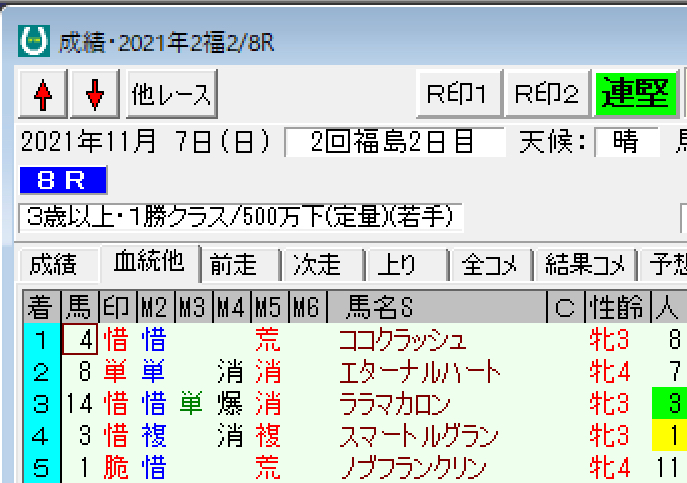
Task: Click the red down arrow button
Action: pos(95,94)
